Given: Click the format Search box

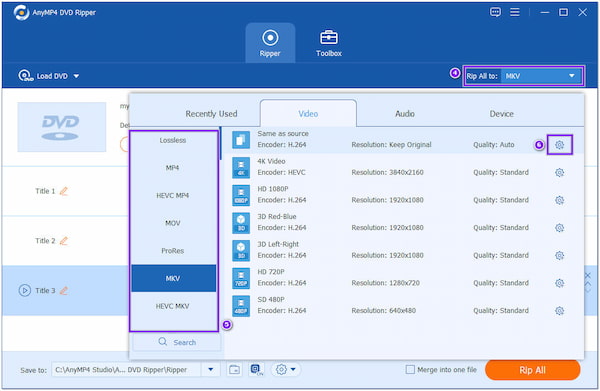Looking at the screenshot, I should click(x=177, y=342).
